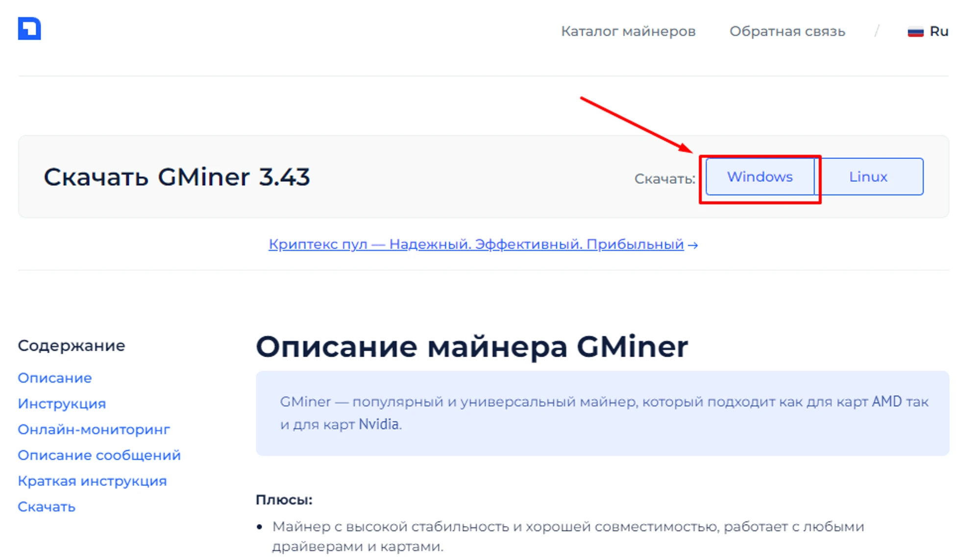The height and width of the screenshot is (557, 980).
Task: Open Каталог майнеров menu item
Action: (628, 31)
